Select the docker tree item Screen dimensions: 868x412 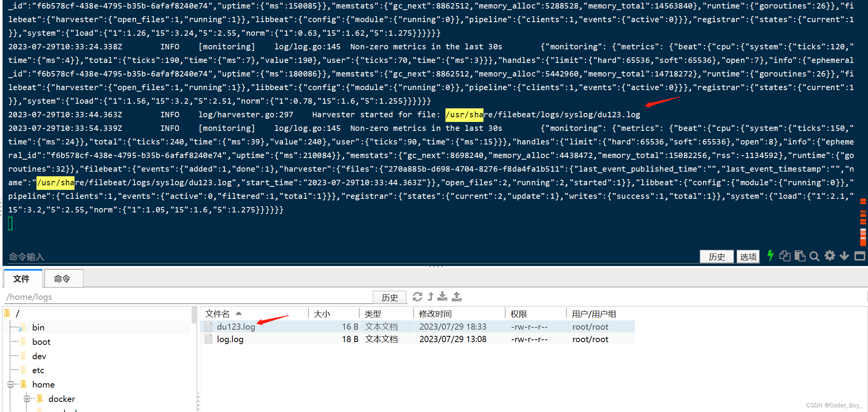pos(62,399)
